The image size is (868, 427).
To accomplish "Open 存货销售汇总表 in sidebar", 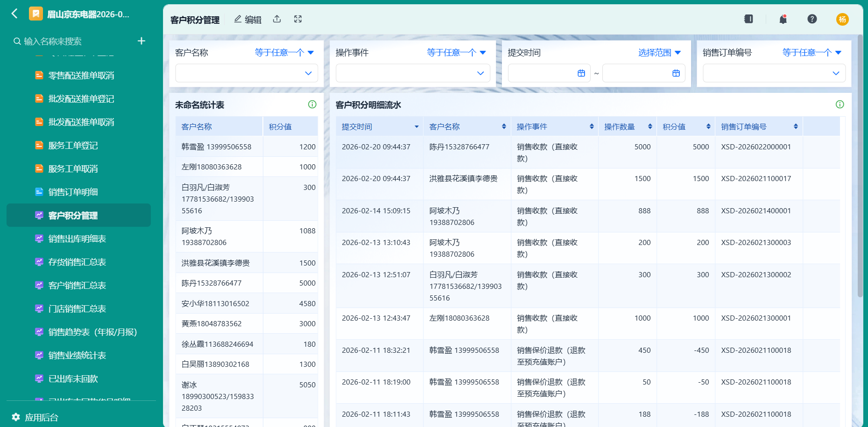I will 78,262.
